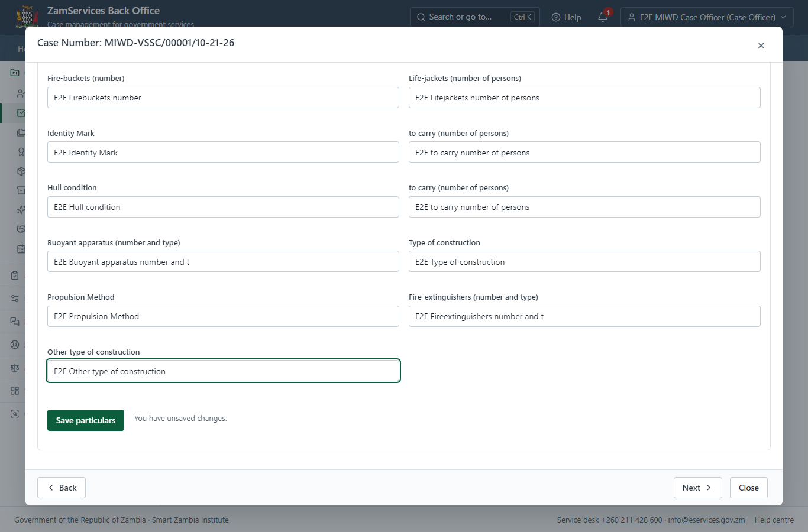Open the calendar sidebar icon
This screenshot has height=532, width=808.
pyautogui.click(x=21, y=249)
